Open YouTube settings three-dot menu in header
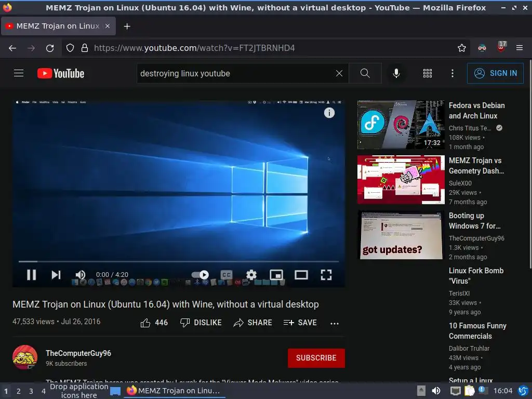532x399 pixels. 453,73
